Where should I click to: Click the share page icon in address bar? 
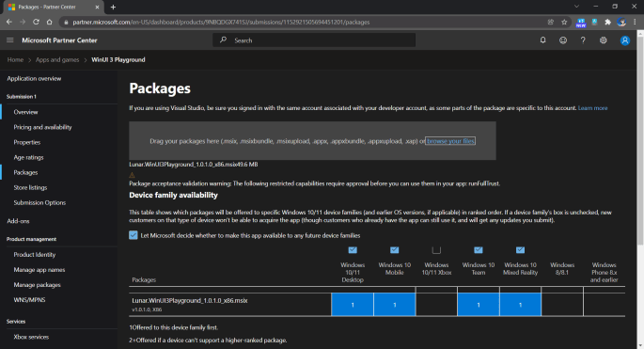tap(551, 23)
